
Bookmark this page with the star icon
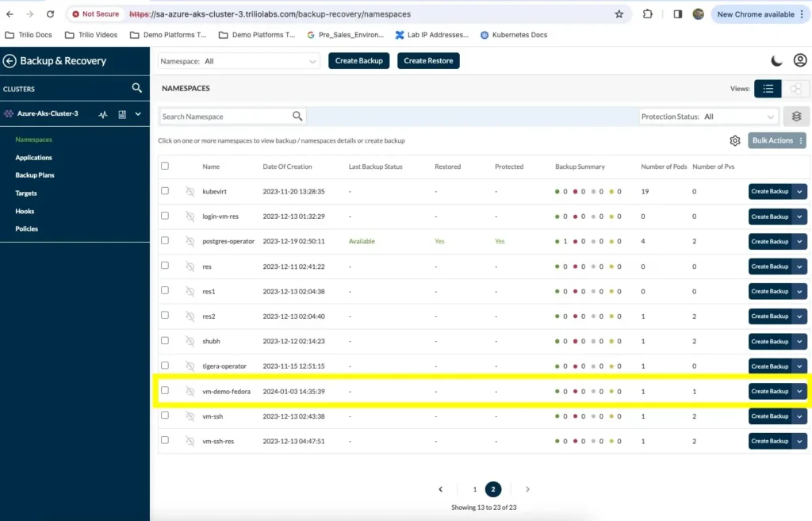(x=619, y=14)
